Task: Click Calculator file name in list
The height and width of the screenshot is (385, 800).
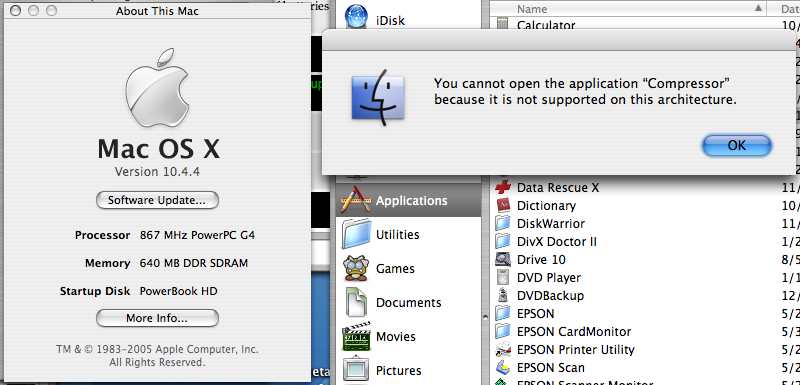Action: (546, 25)
